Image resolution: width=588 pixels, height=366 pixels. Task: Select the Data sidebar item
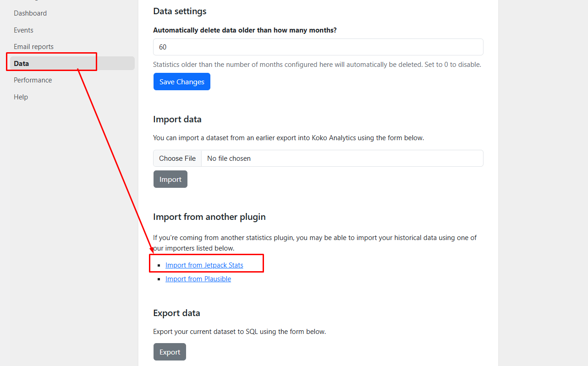[x=22, y=63]
